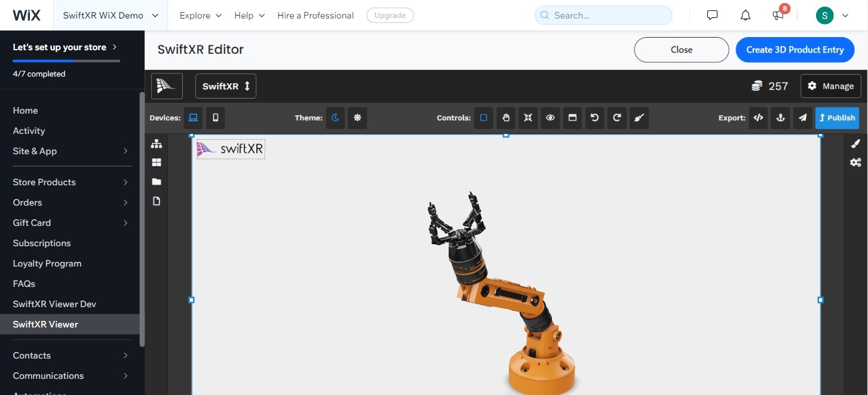Open the embed code export icon
Viewport: 868px width, 395px height.
tap(758, 118)
